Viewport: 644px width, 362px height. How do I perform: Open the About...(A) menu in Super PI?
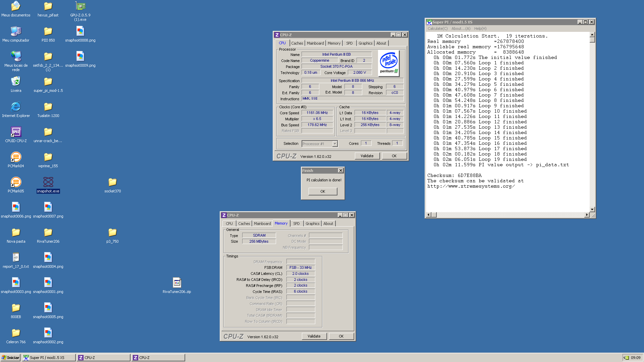pos(461,28)
